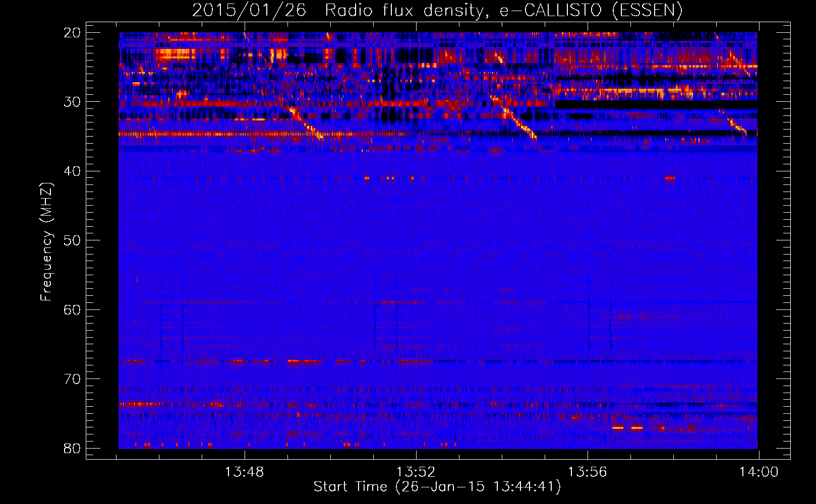Select the 20 frequency tick label

pos(72,33)
